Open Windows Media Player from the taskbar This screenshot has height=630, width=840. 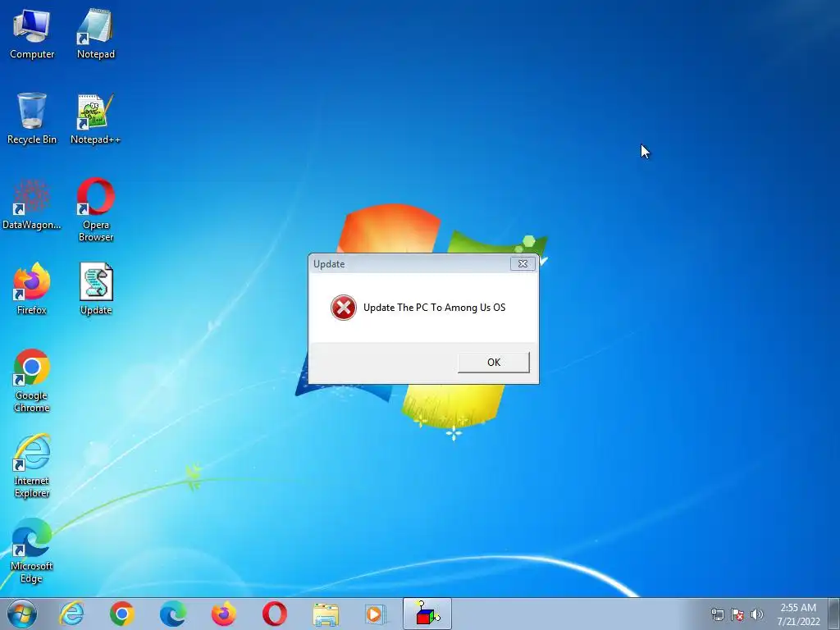375,614
